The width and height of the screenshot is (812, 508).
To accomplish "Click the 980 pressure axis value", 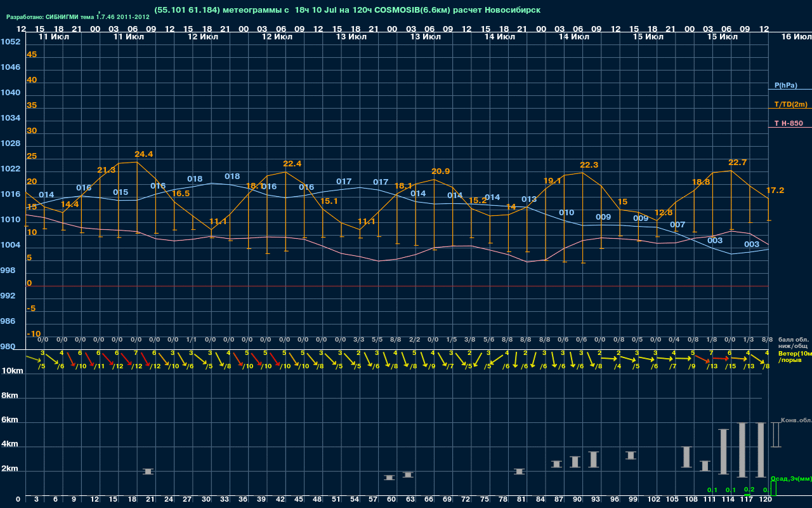I will [x=8, y=346].
